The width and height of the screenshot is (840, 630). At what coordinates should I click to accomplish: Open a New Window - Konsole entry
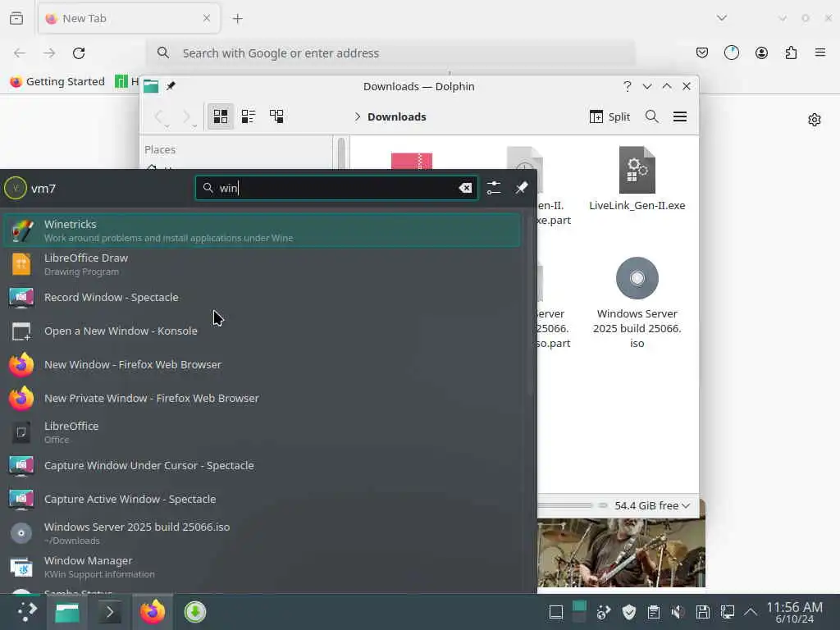[262, 331]
